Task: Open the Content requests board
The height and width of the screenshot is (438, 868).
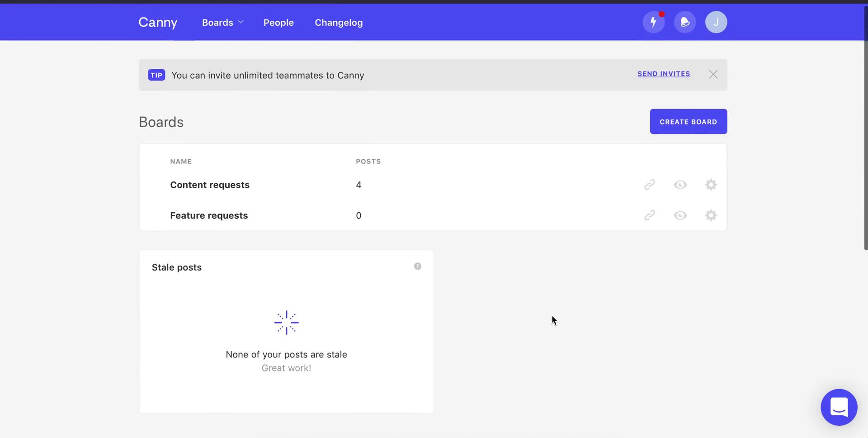Action: (x=210, y=185)
